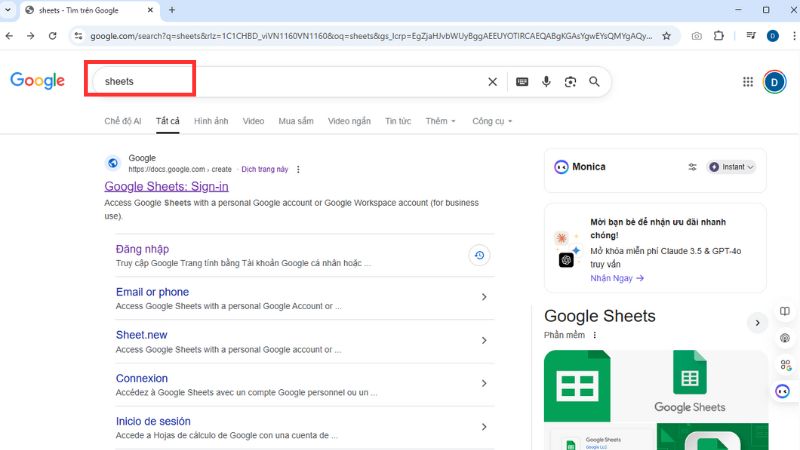
Task: Open the Monica Instant mode dropdown
Action: (732, 167)
